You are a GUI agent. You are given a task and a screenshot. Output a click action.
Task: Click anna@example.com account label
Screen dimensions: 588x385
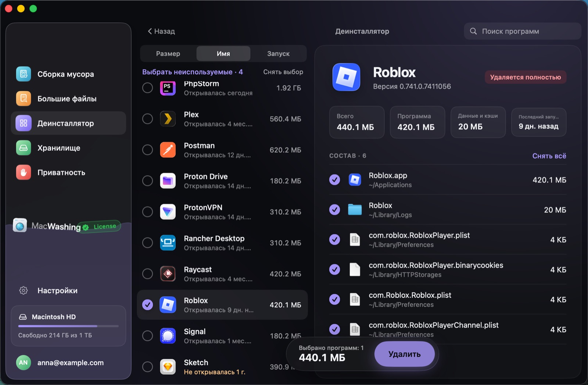coord(71,363)
